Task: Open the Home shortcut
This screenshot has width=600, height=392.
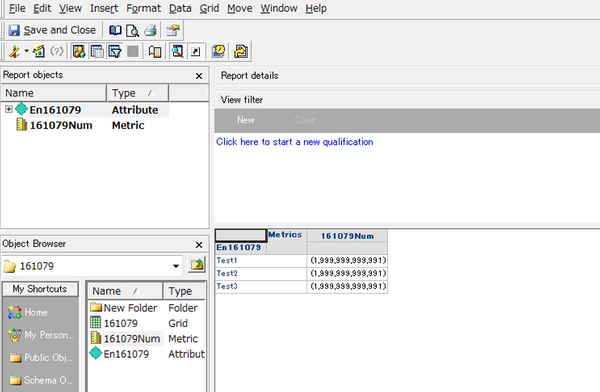Action: pyautogui.click(x=28, y=312)
